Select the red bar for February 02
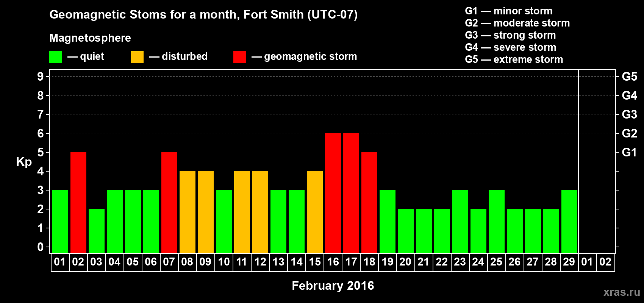Viewport: 644px width, 303px height. point(78,203)
